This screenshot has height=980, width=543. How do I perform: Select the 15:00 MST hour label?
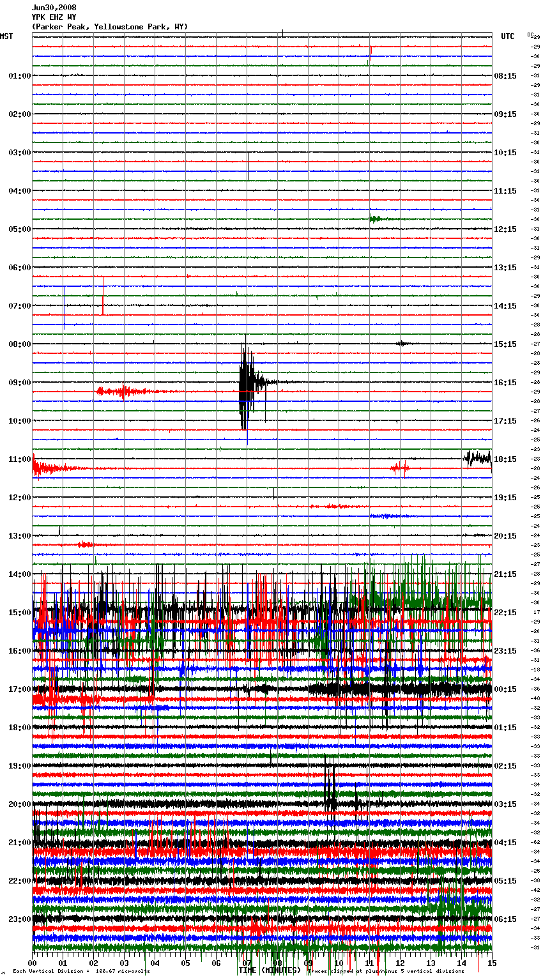pos(20,613)
